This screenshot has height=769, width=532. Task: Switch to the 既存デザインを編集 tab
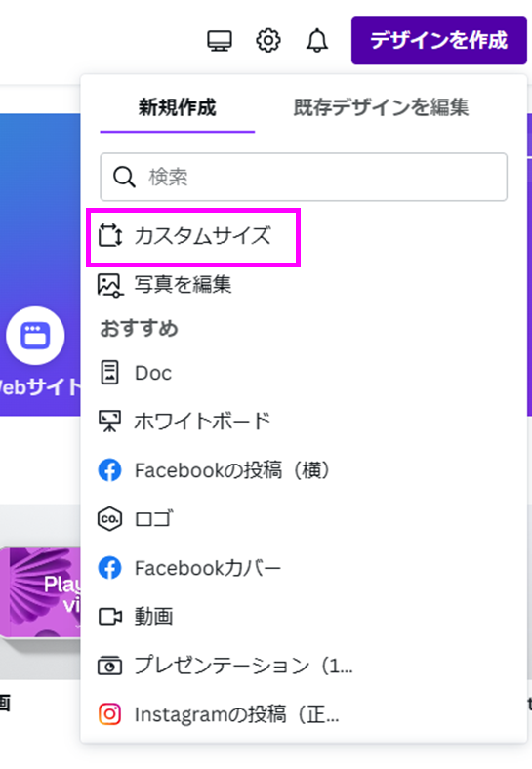(381, 107)
